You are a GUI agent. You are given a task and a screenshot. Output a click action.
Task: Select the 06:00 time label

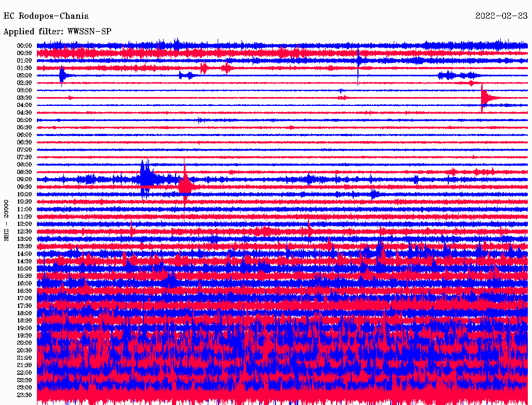point(24,135)
